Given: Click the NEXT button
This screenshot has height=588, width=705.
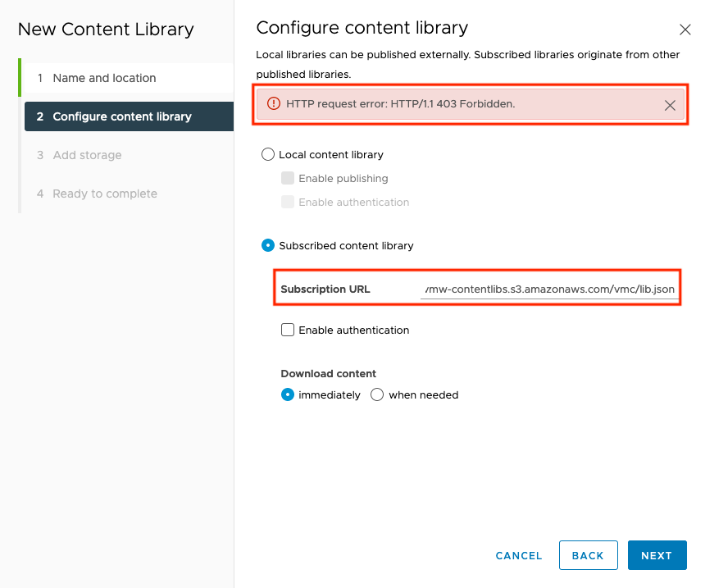Looking at the screenshot, I should point(657,555).
